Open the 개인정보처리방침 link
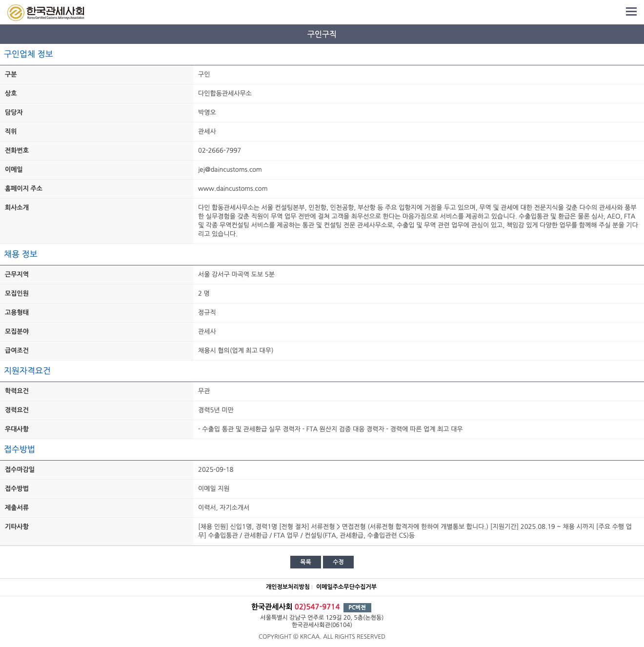This screenshot has height=647, width=644. [287, 587]
